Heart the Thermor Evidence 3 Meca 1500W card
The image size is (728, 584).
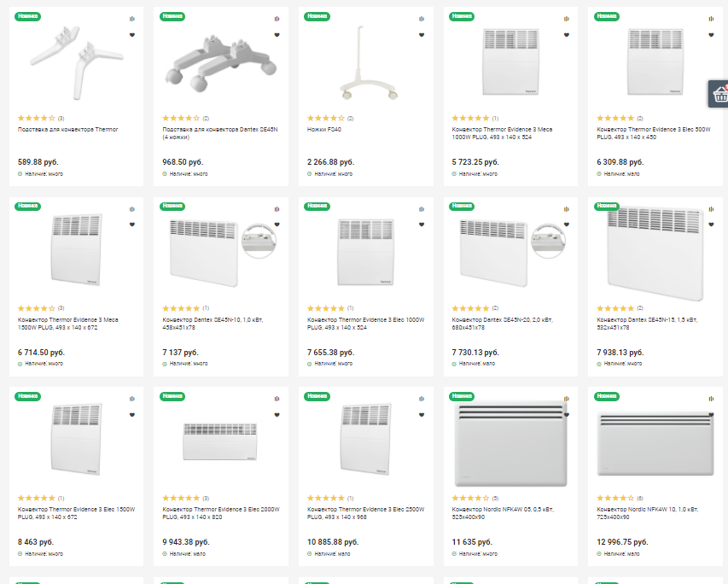pyautogui.click(x=131, y=225)
